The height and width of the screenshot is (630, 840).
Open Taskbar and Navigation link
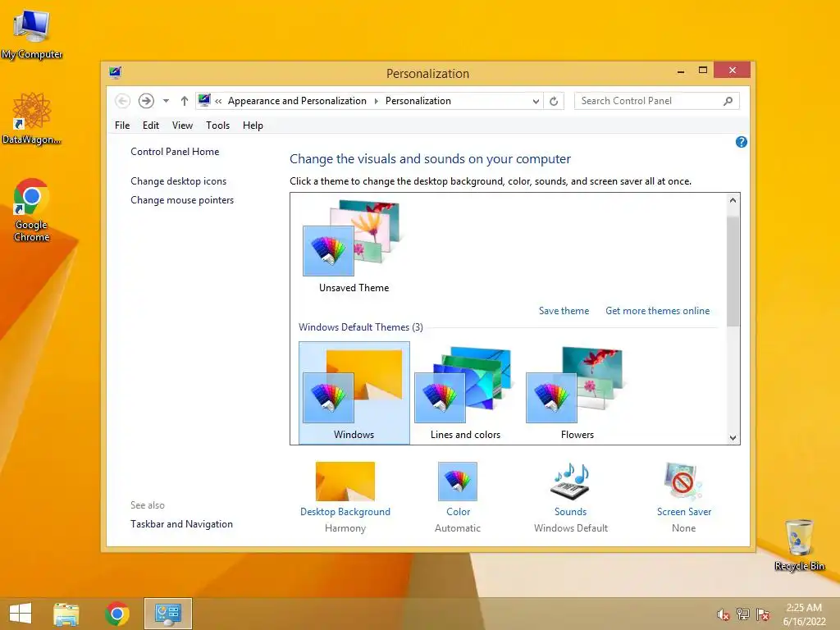point(181,524)
